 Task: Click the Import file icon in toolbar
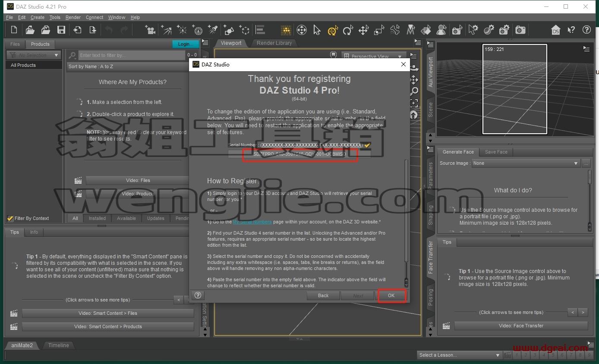coord(77,30)
